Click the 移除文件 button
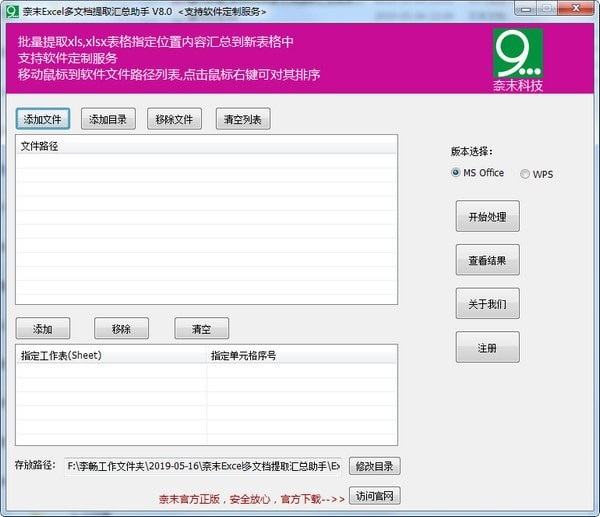Viewport: 600px width, 517px height. [x=174, y=119]
